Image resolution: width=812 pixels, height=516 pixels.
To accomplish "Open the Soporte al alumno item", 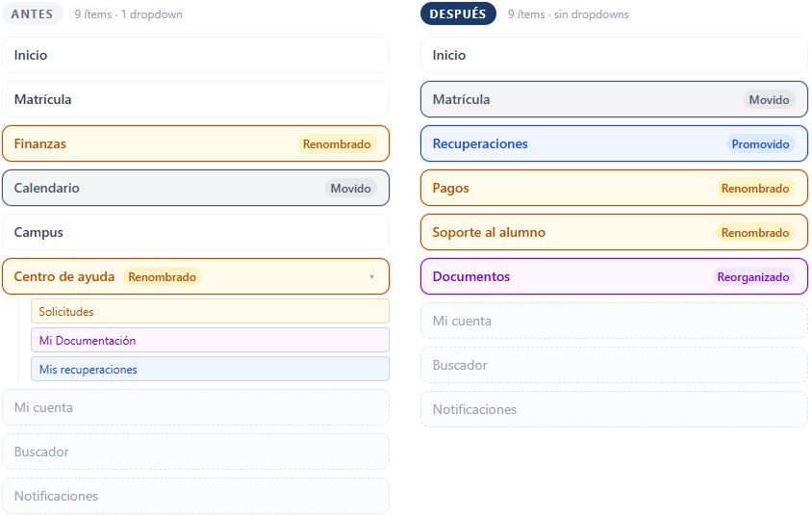I will (614, 232).
